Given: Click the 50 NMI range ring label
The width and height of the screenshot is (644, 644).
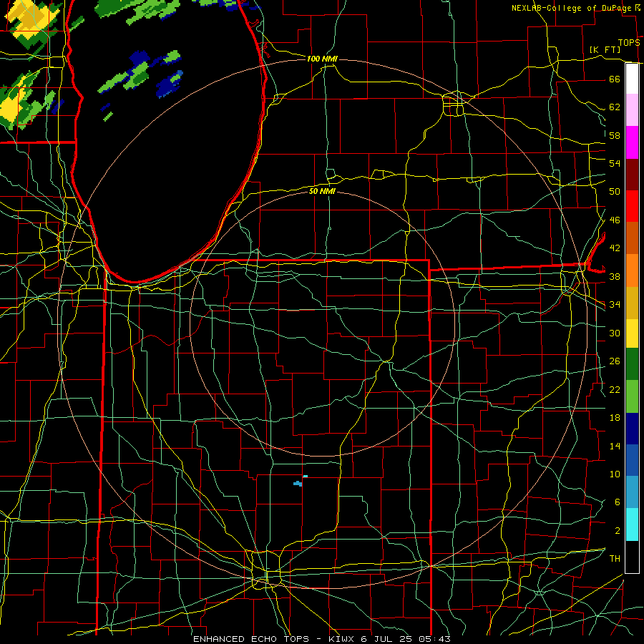Looking at the screenshot, I should 322,191.
